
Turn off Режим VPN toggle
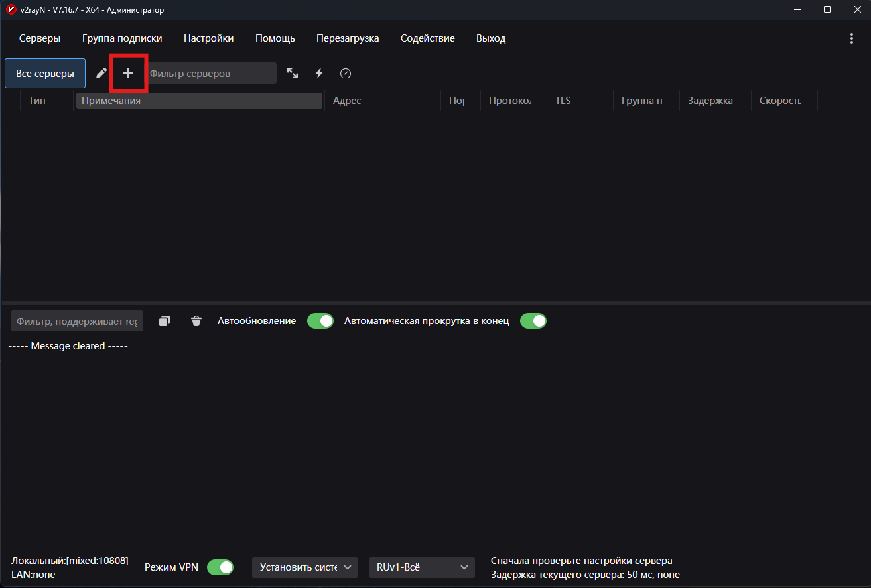(220, 567)
